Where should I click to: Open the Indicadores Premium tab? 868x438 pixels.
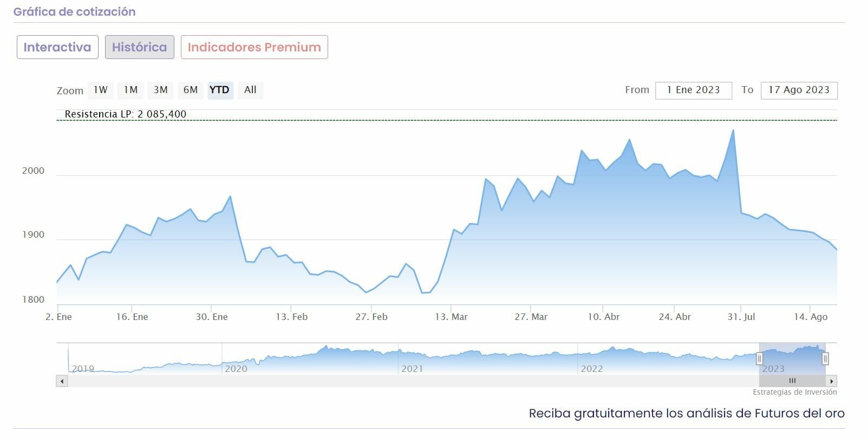coord(254,47)
